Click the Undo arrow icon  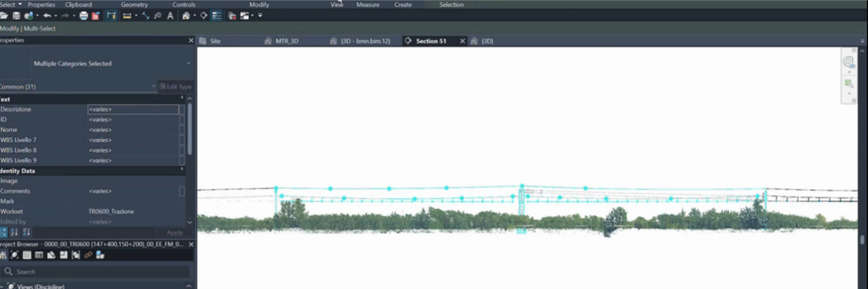[x=47, y=16]
